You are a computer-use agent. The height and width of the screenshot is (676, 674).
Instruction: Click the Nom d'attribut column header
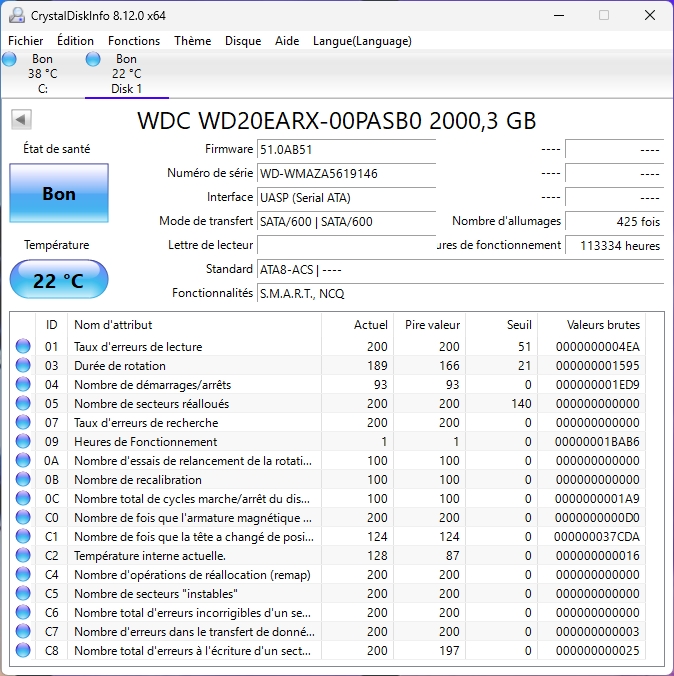tap(194, 325)
